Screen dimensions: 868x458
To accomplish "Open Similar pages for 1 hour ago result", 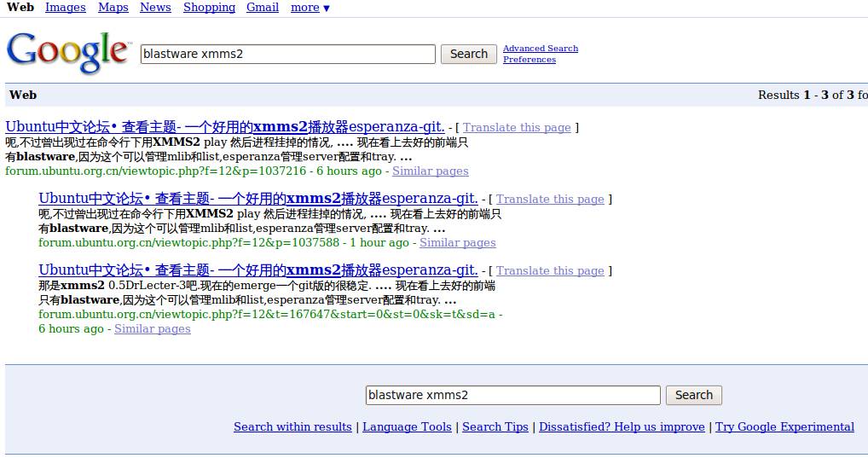I will click(457, 242).
